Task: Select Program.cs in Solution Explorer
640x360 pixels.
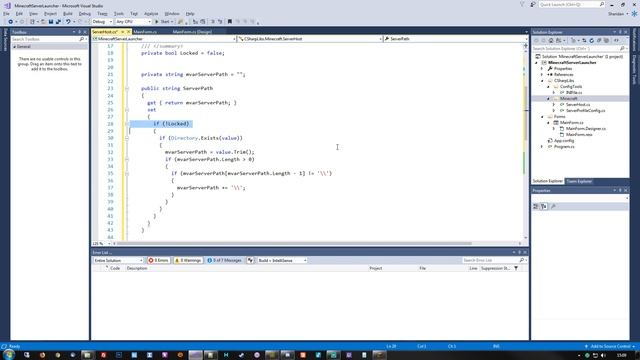Action: (x=564, y=147)
